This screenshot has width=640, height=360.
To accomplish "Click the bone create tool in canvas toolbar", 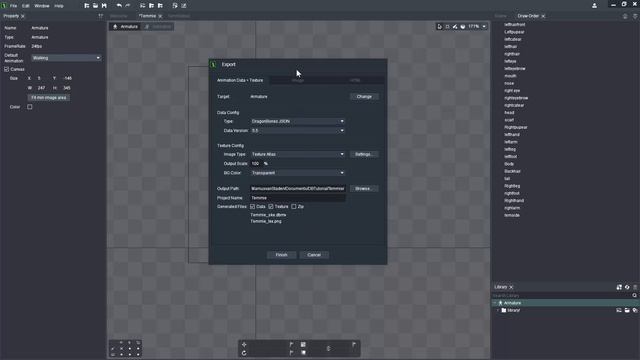I will [x=455, y=27].
